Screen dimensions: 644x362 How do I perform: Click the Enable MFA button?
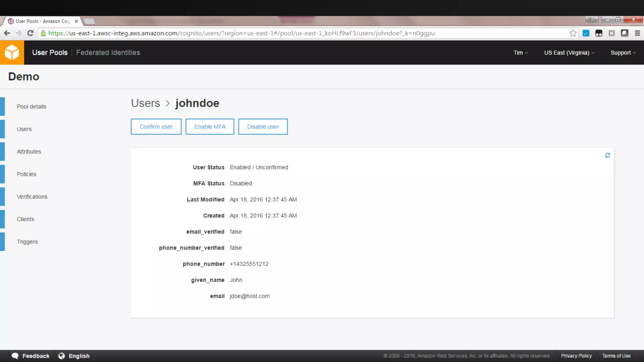210,127
